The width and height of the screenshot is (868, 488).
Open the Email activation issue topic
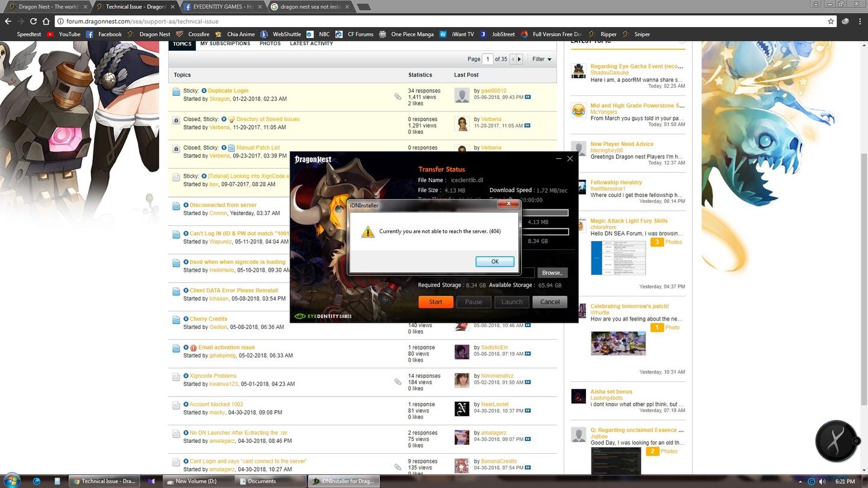click(227, 348)
